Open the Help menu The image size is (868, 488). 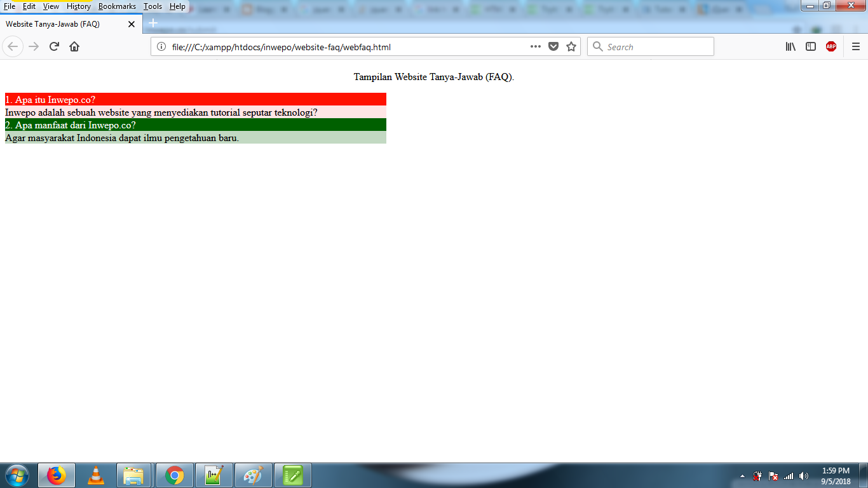coord(177,6)
